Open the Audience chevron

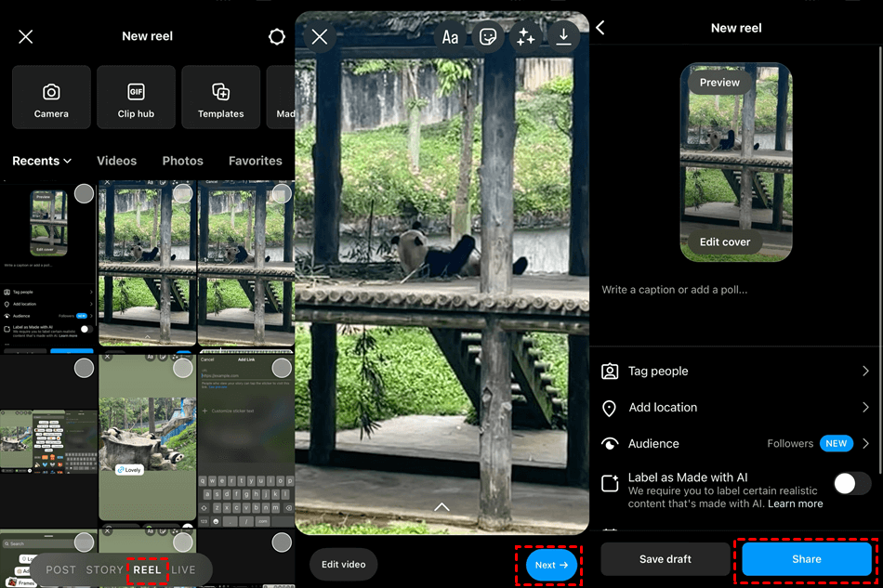point(865,443)
